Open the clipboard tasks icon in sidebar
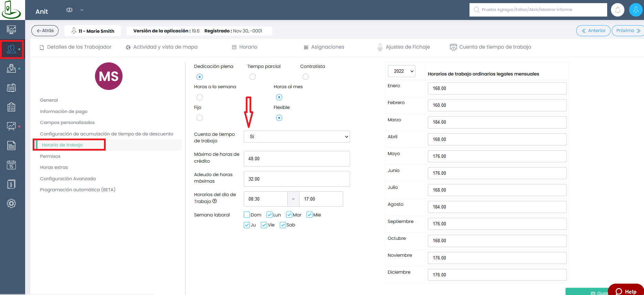Image resolution: width=644 pixels, height=295 pixels. 11,107
